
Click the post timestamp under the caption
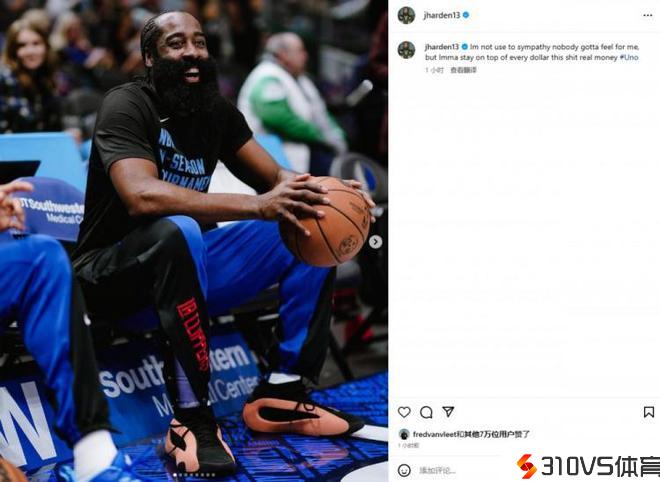(x=434, y=70)
